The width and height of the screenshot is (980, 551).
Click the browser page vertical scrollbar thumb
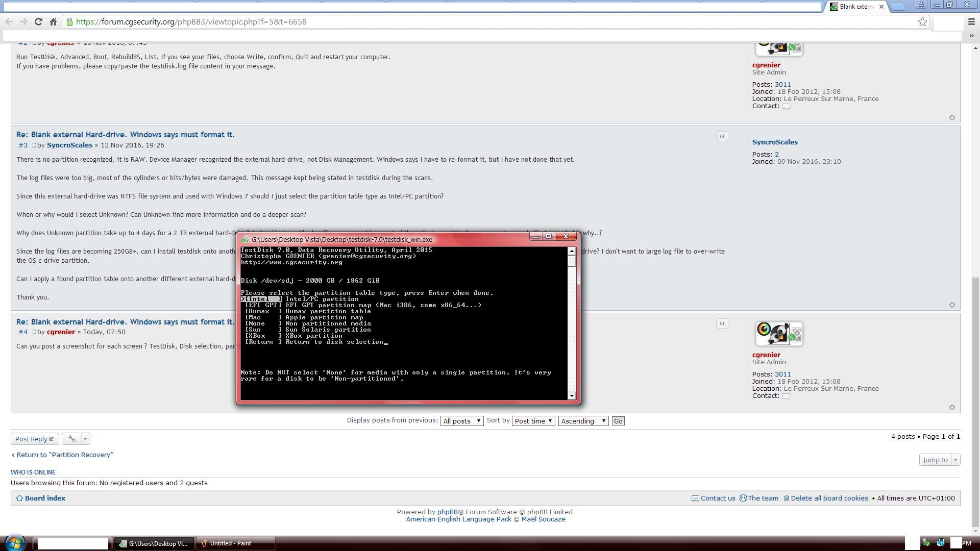click(975, 402)
